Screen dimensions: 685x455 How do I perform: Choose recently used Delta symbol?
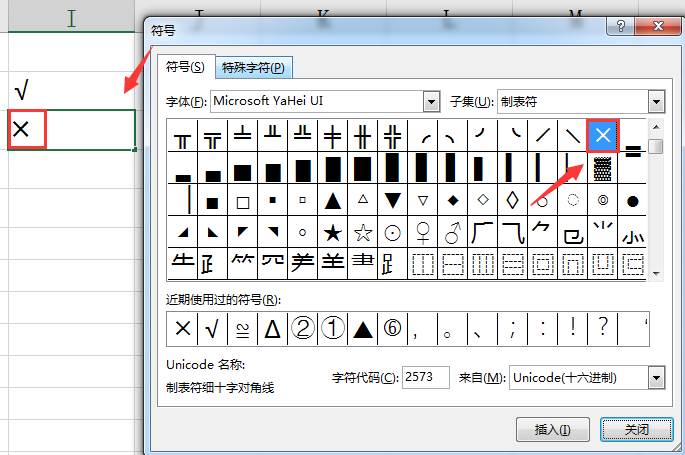pyautogui.click(x=273, y=329)
